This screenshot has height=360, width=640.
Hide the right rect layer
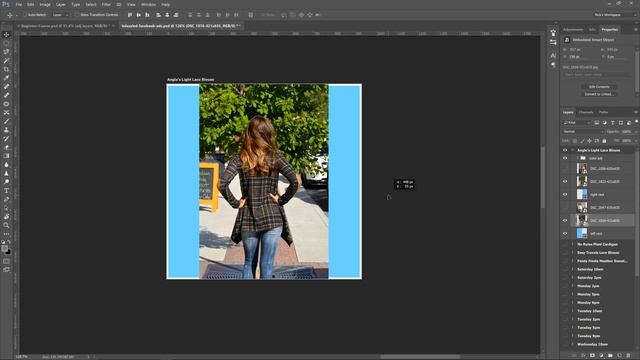point(565,195)
